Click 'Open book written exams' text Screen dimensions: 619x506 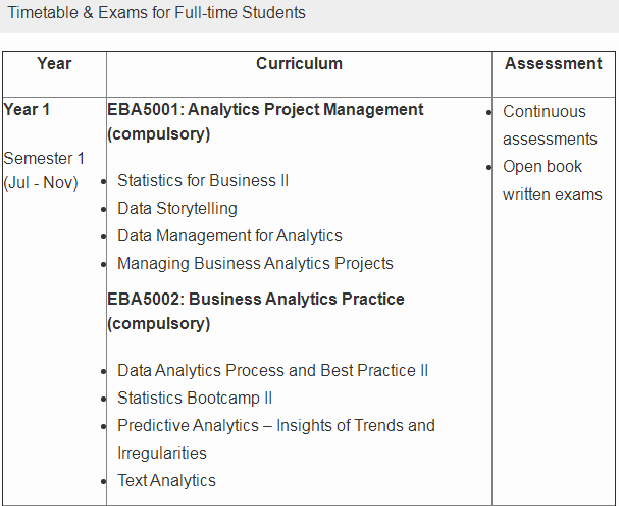coord(552,180)
